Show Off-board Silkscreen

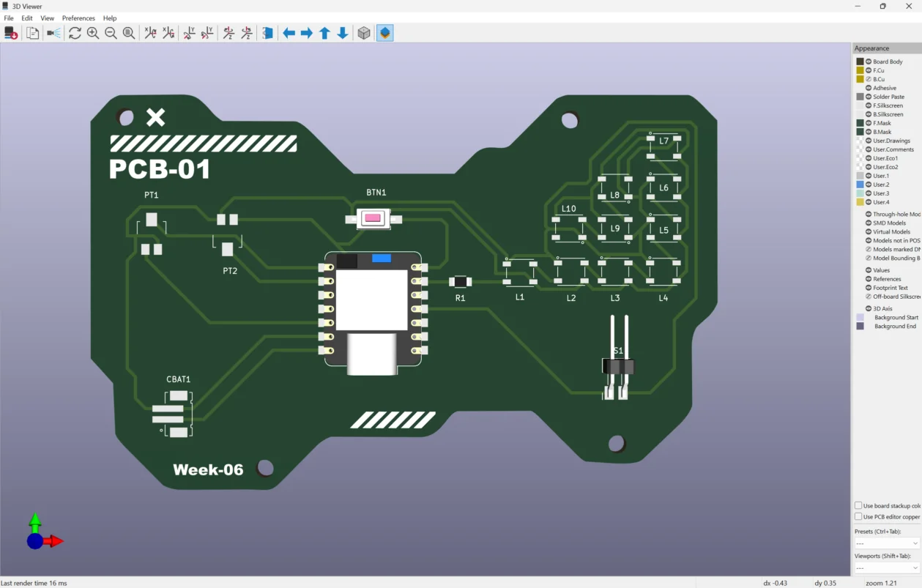[869, 297]
